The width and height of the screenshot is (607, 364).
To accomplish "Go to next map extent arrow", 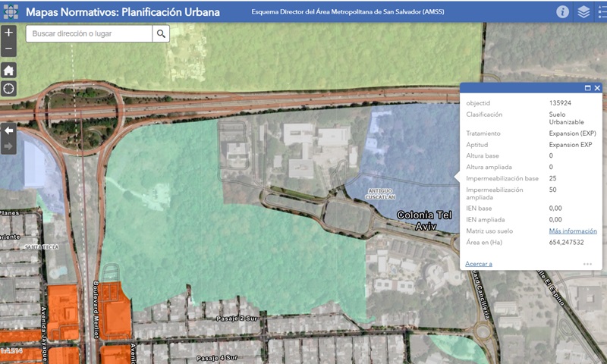I will 8,146.
